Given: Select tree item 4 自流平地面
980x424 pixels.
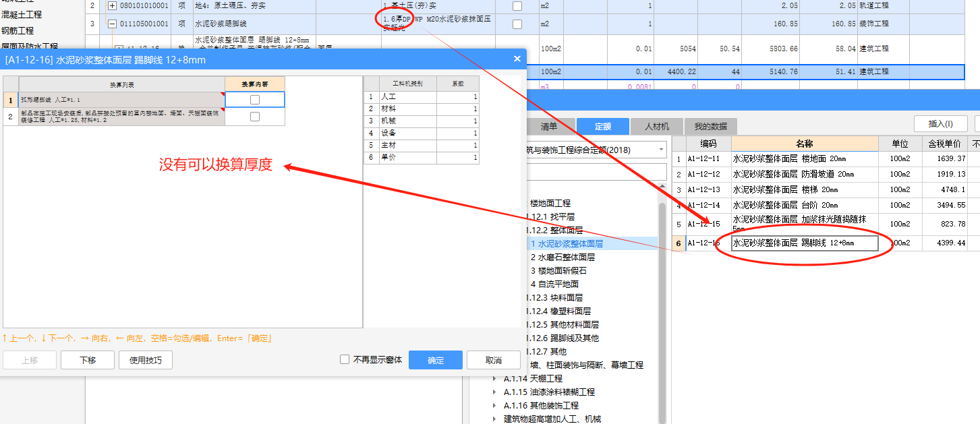Looking at the screenshot, I should coord(555,284).
